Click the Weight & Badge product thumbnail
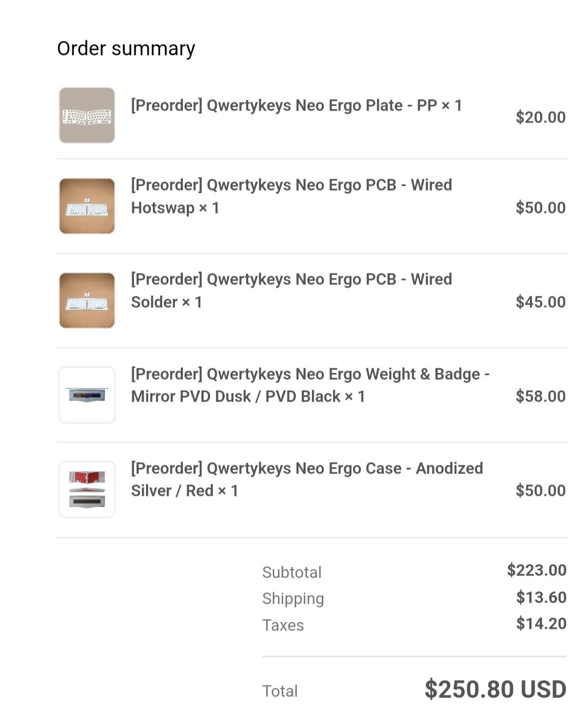 [87, 395]
